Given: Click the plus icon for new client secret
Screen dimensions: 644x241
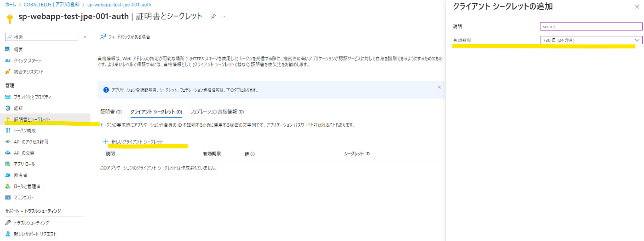Looking at the screenshot, I should [105, 141].
